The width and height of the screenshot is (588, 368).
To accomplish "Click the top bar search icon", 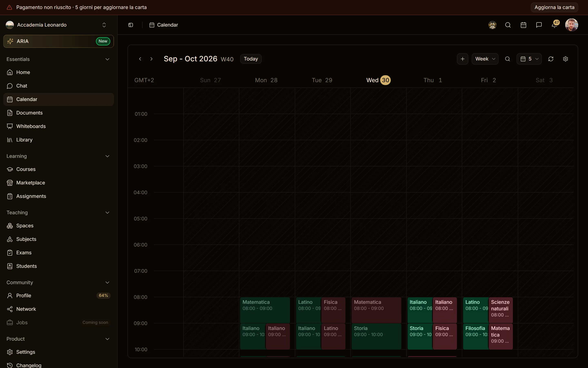I will point(508,25).
